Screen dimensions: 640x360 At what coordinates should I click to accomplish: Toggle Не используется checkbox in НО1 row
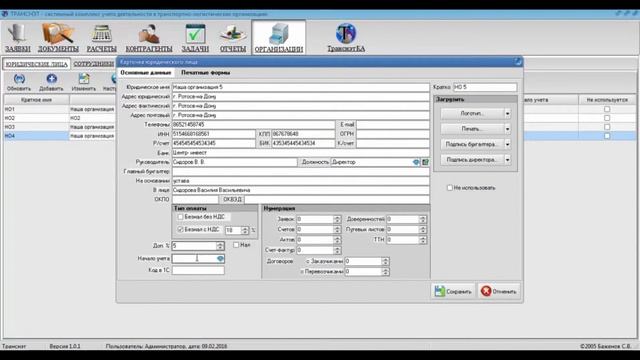[607, 109]
